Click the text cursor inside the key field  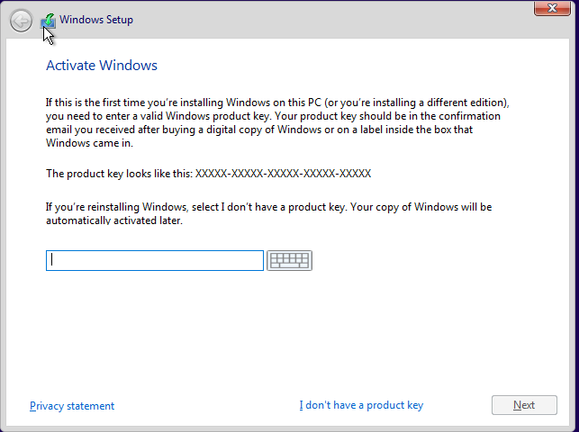click(x=52, y=260)
